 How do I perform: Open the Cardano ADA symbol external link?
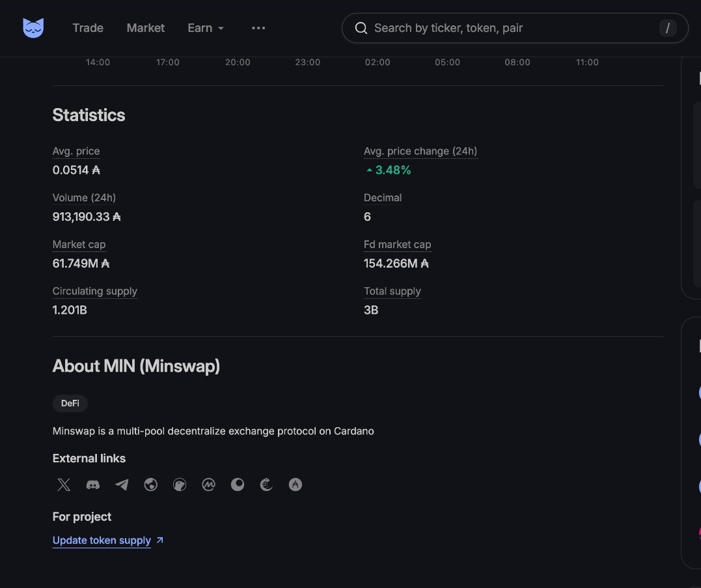click(x=296, y=484)
